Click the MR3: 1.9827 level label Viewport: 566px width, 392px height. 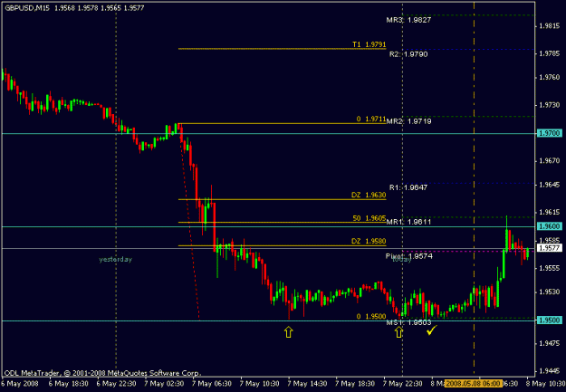coord(408,20)
